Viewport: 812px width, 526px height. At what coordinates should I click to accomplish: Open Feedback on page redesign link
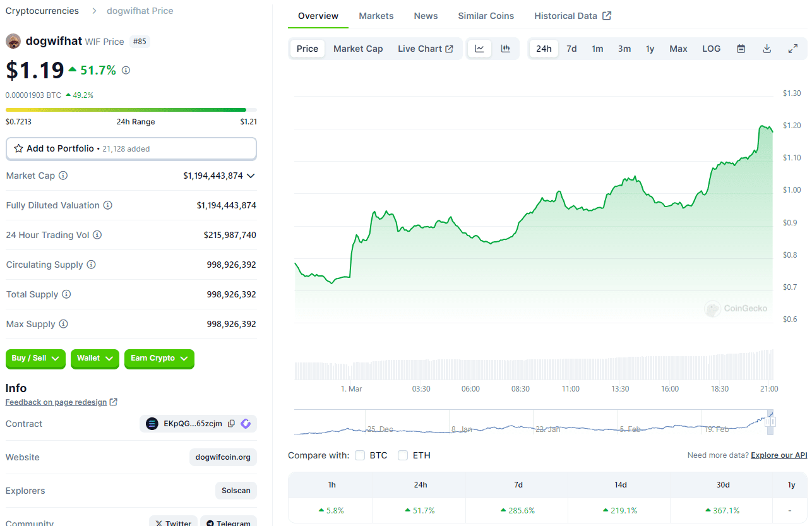(x=61, y=402)
